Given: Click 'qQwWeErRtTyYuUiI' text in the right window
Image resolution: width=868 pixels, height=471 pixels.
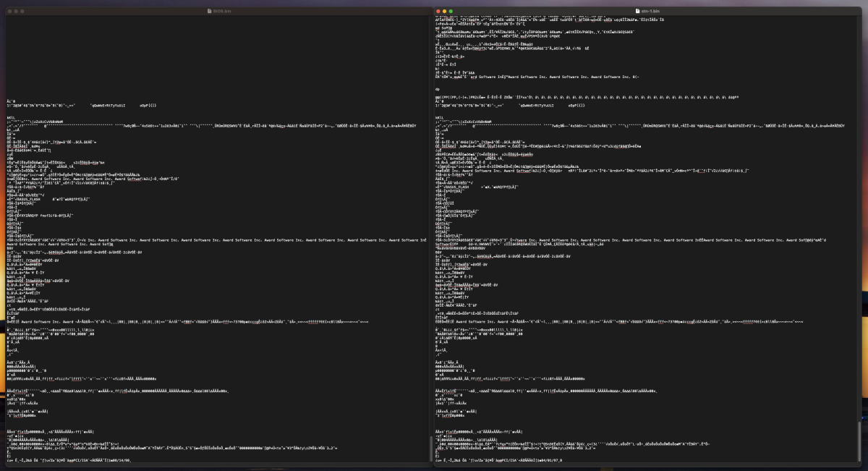Looking at the screenshot, I should [537, 104].
